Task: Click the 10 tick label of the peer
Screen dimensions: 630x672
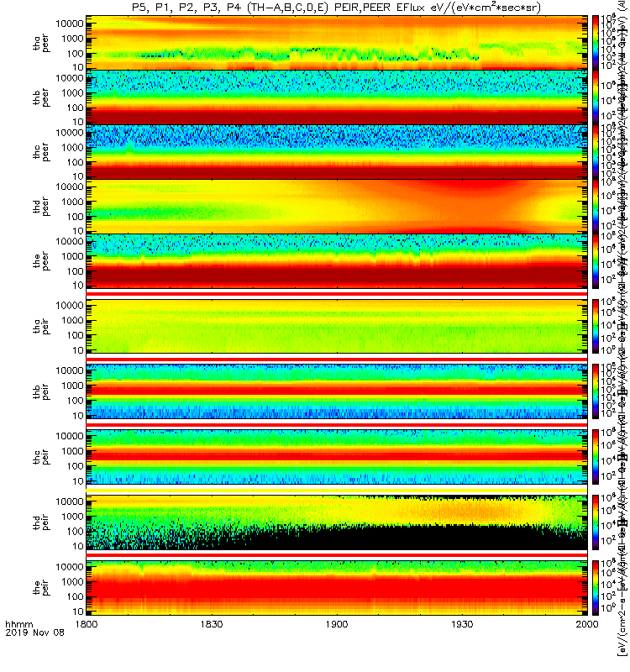Action: (78, 286)
